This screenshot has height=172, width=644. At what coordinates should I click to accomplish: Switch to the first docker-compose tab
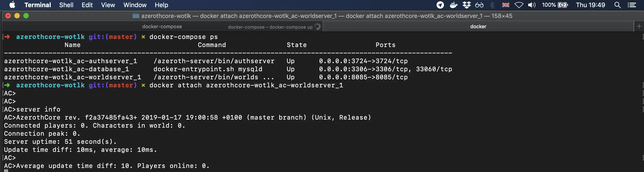pyautogui.click(x=162, y=26)
